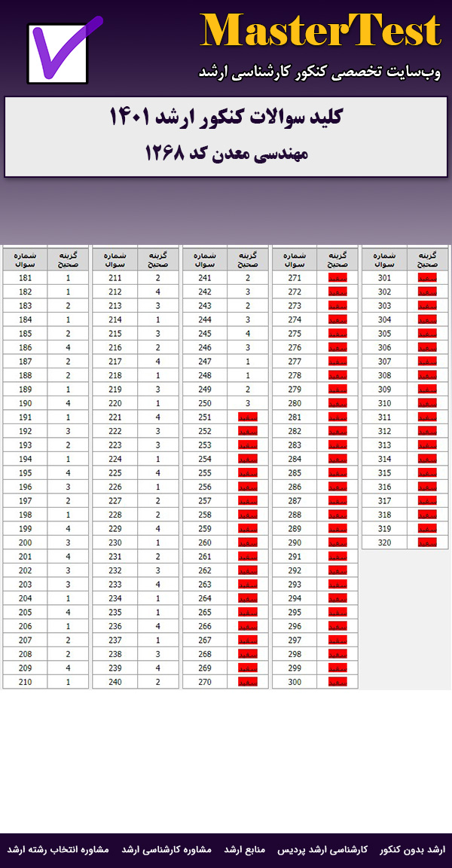The width and height of the screenshot is (452, 868).
Task: Click the subtitle مهندسی معدن کد ۱۲۶۸
Action: [227, 153]
